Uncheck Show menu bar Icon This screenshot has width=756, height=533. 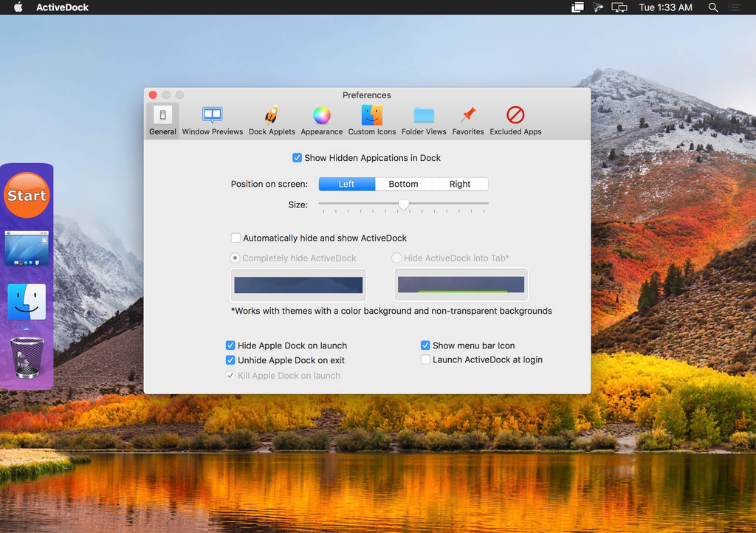click(x=425, y=345)
